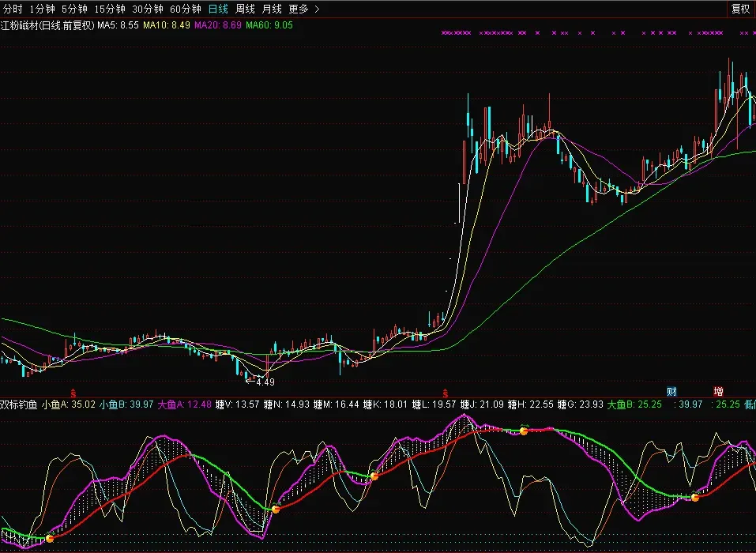The image size is (756, 553).
Task: Switch to the 周线 weekly chart
Action: (x=245, y=9)
